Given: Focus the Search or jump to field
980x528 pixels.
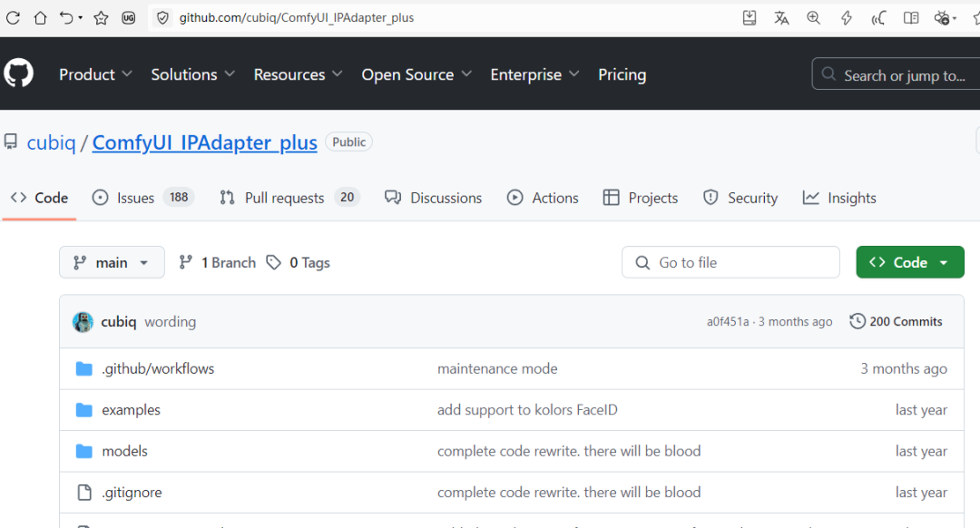Looking at the screenshot, I should (x=897, y=73).
